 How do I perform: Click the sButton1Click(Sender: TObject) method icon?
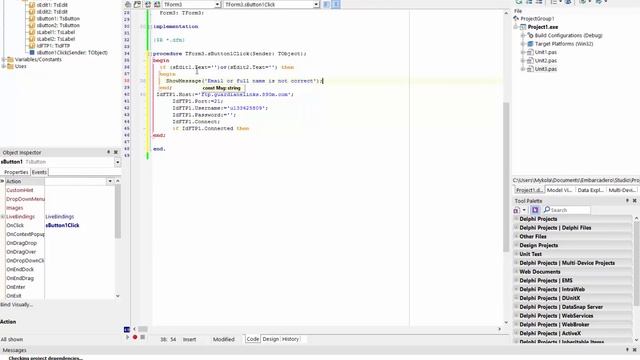pos(32,53)
